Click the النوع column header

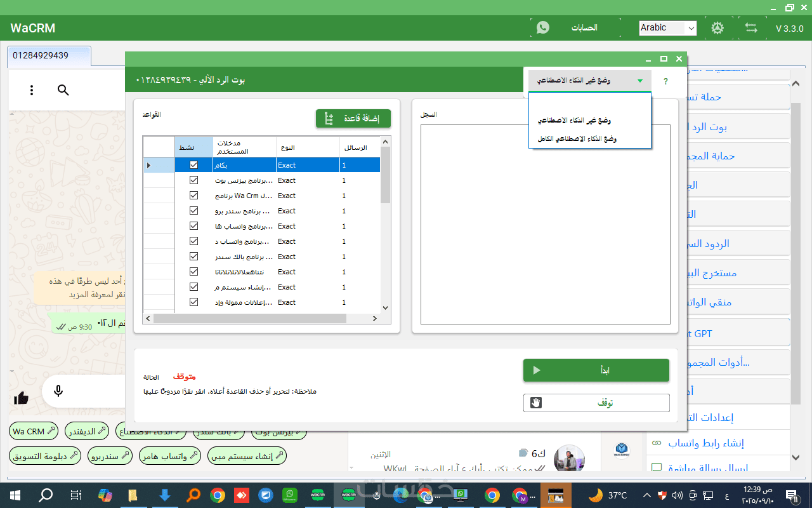point(308,147)
